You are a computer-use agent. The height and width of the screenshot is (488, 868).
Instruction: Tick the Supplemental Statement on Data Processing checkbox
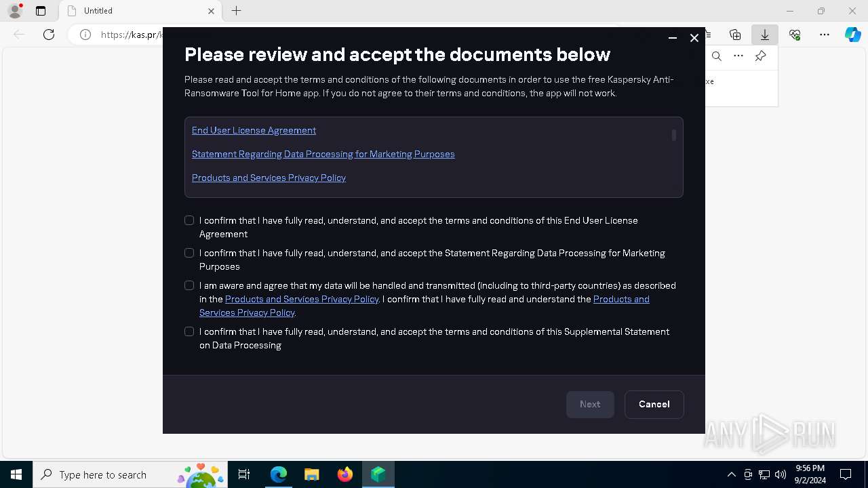pos(189,331)
